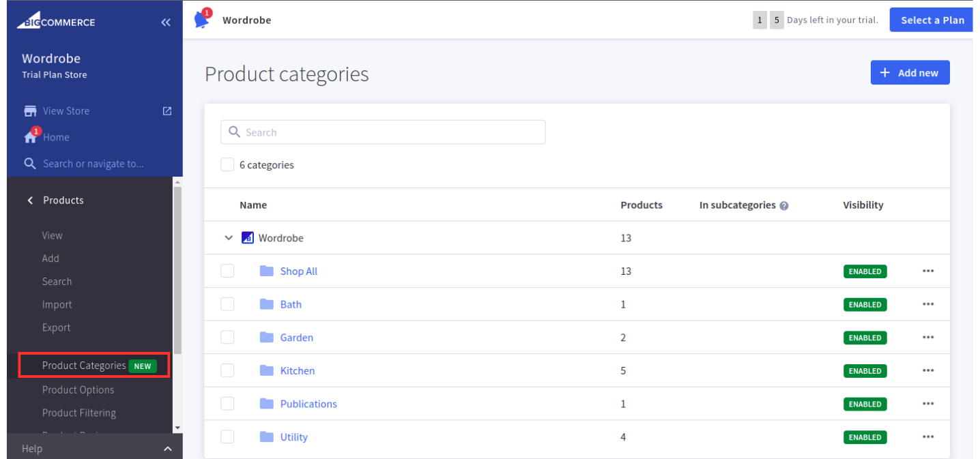Image resolution: width=980 pixels, height=459 pixels.
Task: Click the category Search input field
Action: point(383,132)
